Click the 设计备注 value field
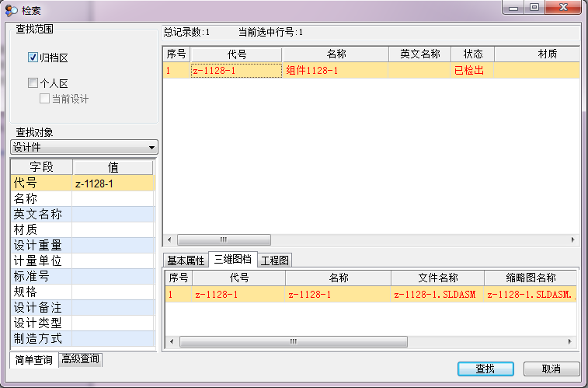Screen dimensions: 588x388 coord(113,307)
